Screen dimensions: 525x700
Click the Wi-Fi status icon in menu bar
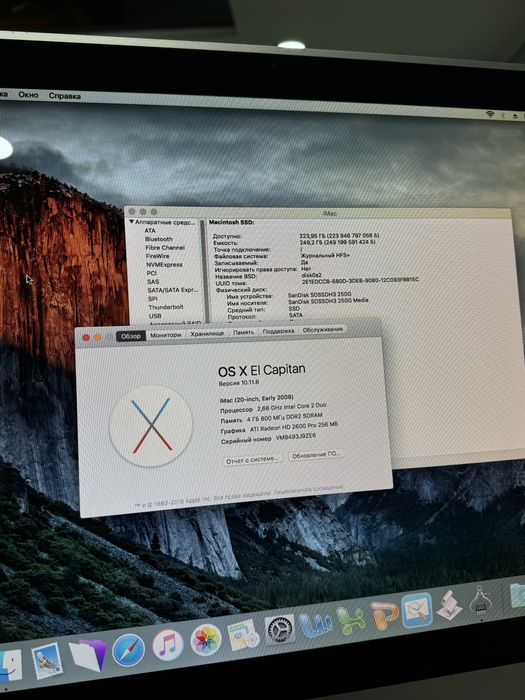tap(490, 114)
